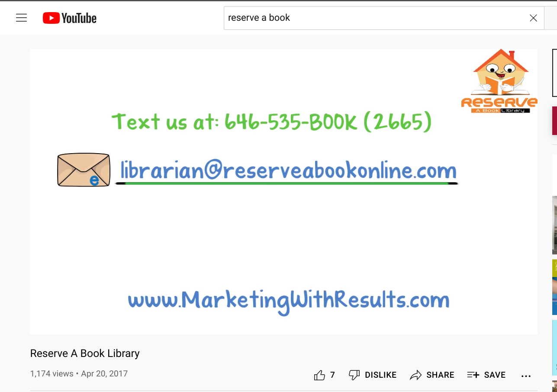The height and width of the screenshot is (392, 557).
Task: Click the green "Text us at" phone line
Action: 272,122
